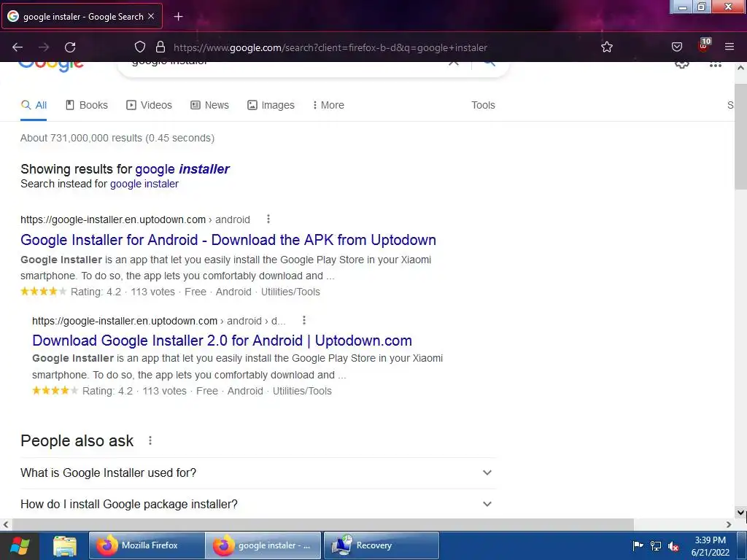Open the search Tools options
This screenshot has height=560, width=747.
tap(483, 105)
